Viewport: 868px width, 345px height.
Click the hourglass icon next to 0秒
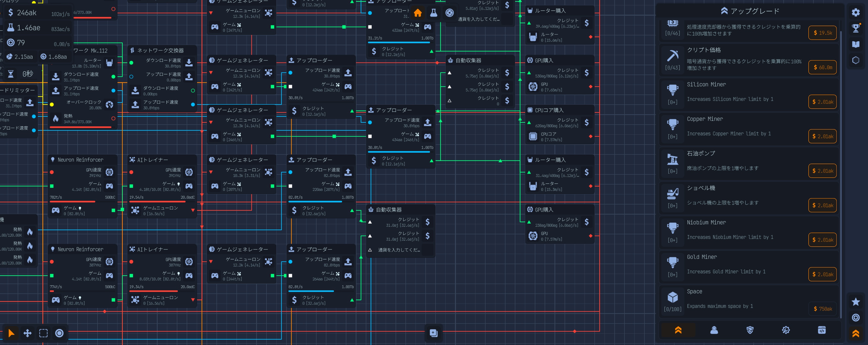(11, 74)
